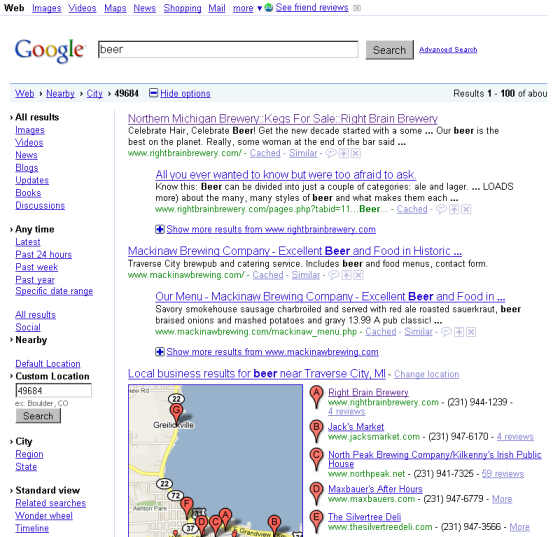Open 59 reviews for North Peak Brewing
Screen dimensions: 560x537
coord(502,474)
